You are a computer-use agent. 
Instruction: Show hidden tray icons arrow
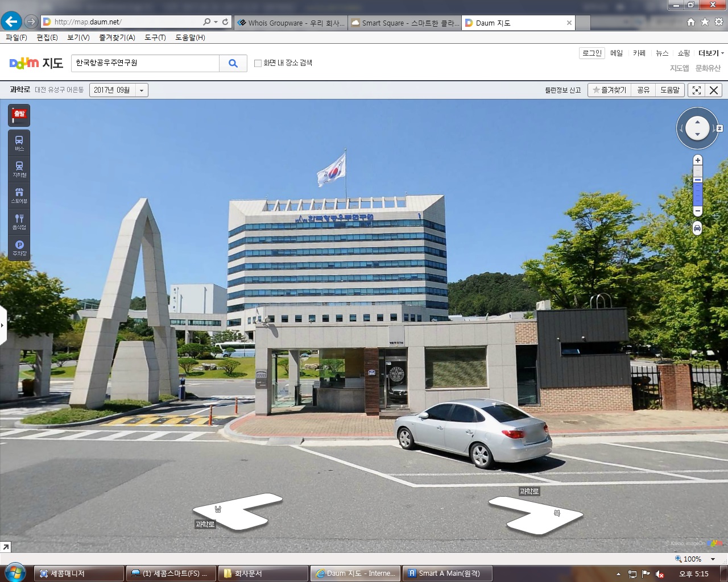[618, 574]
